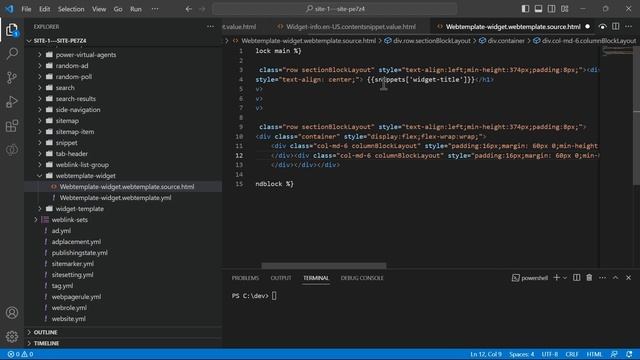The image size is (640, 360).
Task: Open the Extensions view icon
Action: pyautogui.click(x=12, y=126)
